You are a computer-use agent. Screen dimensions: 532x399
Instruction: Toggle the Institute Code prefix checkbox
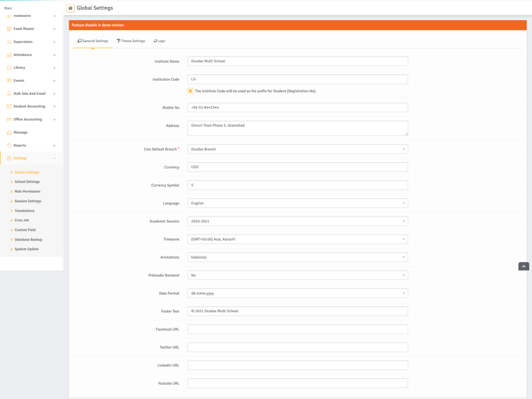point(190,91)
